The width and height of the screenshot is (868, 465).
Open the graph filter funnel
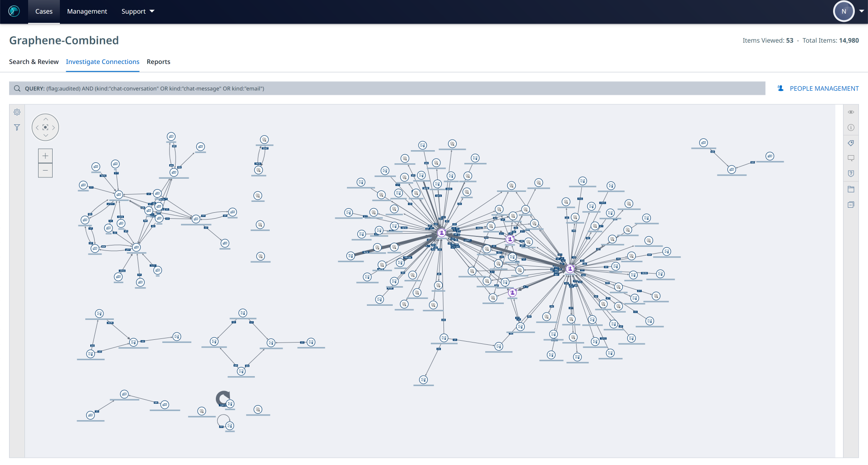[17, 127]
